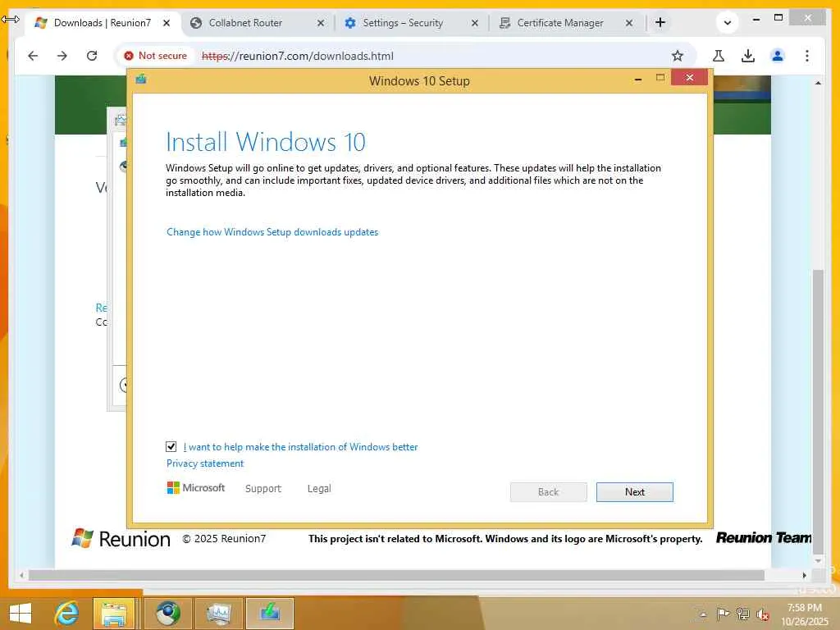Click the scroll right arrow of page
This screenshot has height=630, width=840.
click(804, 575)
